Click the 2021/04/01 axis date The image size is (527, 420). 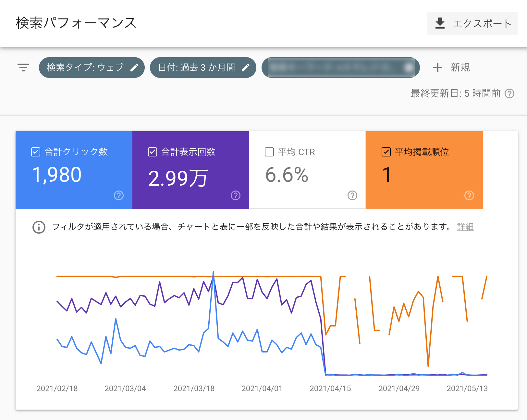(x=262, y=389)
